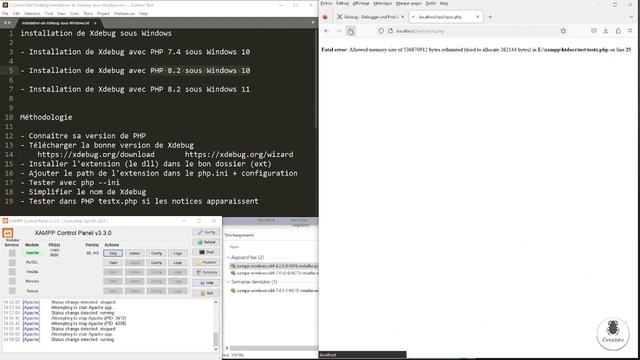The height and width of the screenshot is (360, 640).
Task: Open Firefox hamburger application menu
Action: 630,31
